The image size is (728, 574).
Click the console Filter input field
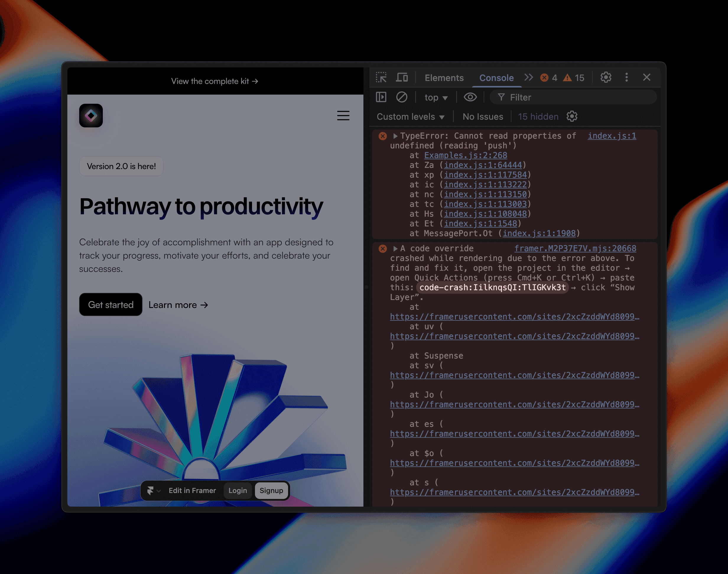[578, 98]
